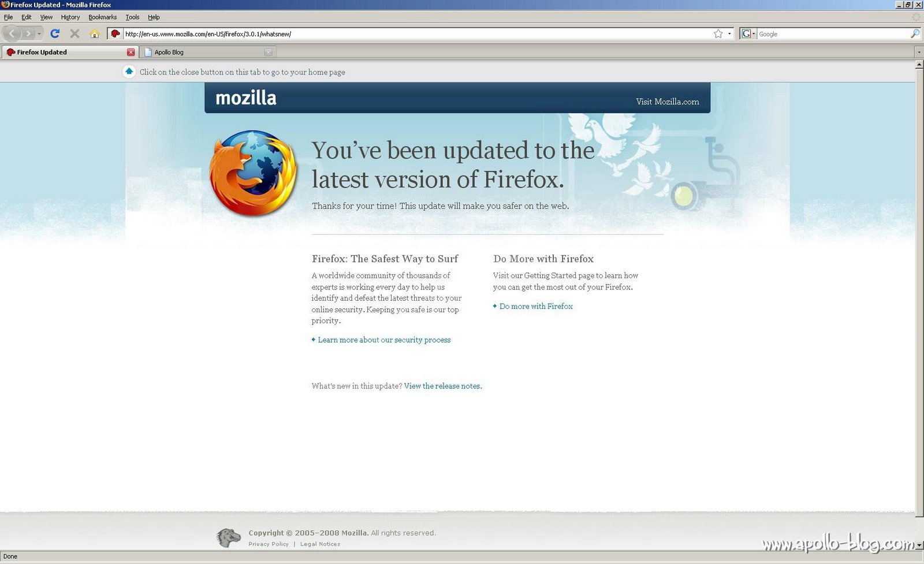Go back with the Back arrow button

[12, 33]
